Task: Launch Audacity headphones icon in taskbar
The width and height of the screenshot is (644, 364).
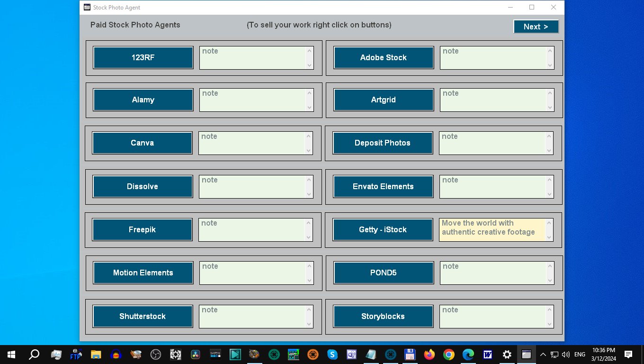Action: (116, 354)
